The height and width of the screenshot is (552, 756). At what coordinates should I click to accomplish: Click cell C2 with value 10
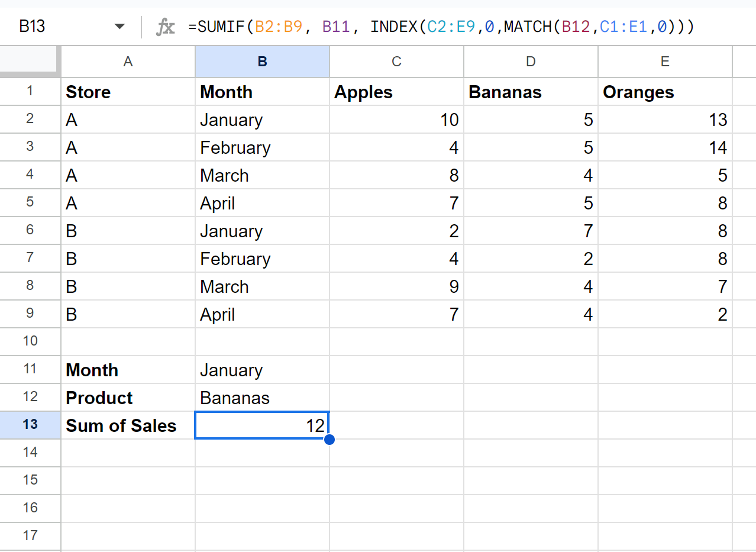(x=396, y=120)
